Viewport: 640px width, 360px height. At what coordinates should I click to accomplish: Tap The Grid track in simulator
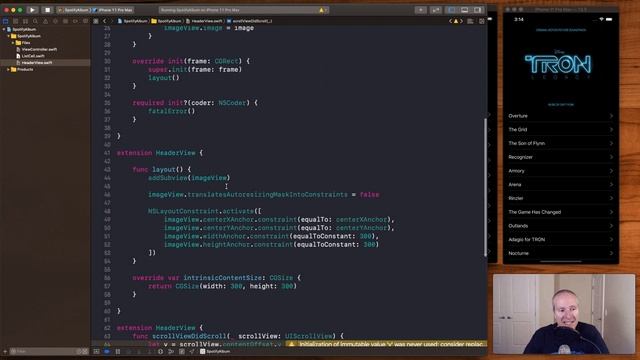coord(560,129)
